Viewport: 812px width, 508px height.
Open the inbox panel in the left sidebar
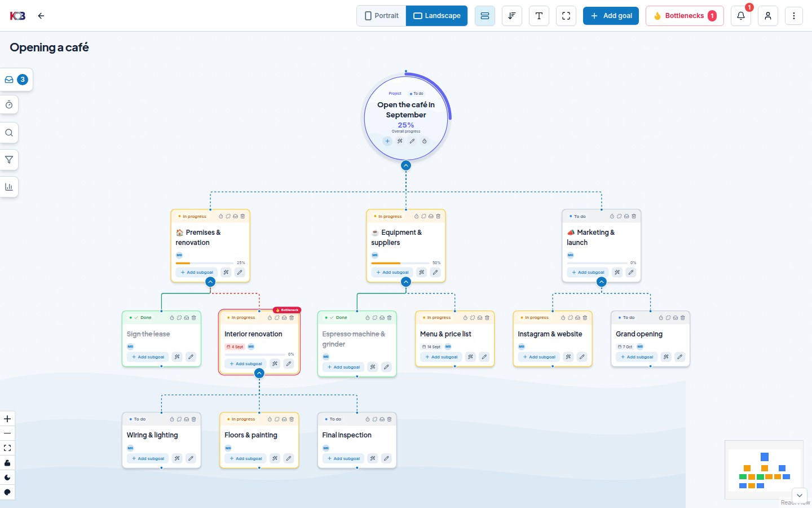point(16,80)
